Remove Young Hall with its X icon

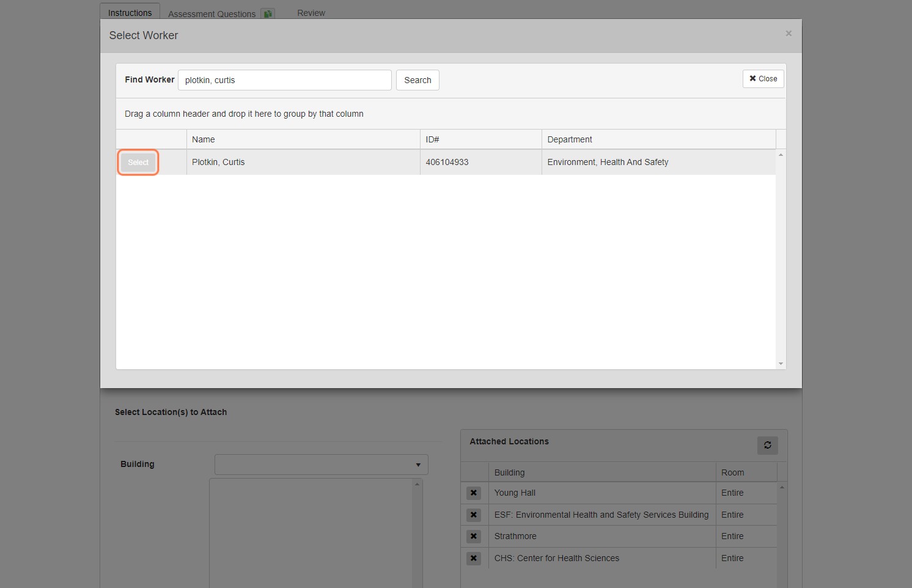(x=474, y=493)
